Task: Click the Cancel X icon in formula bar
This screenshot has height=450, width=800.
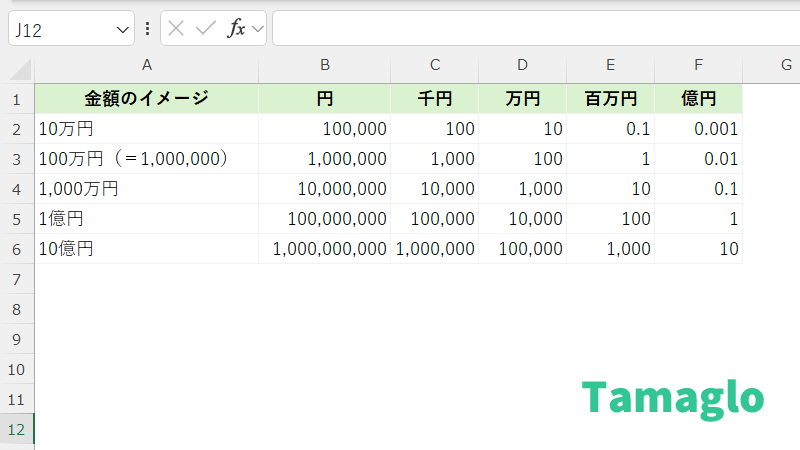Action: [177, 28]
